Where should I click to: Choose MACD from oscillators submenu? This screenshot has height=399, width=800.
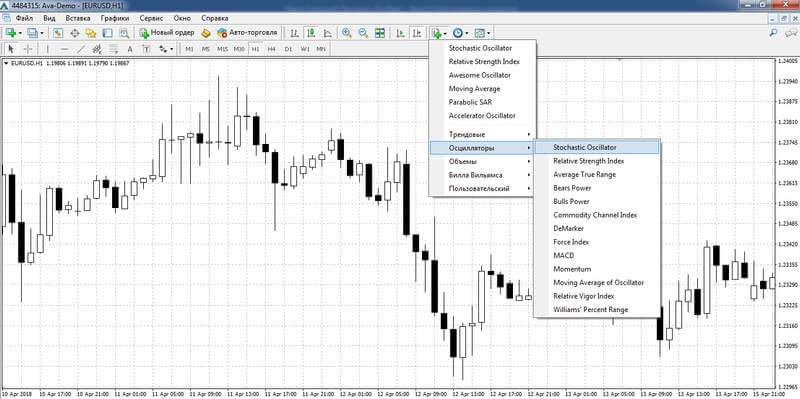tap(597, 256)
